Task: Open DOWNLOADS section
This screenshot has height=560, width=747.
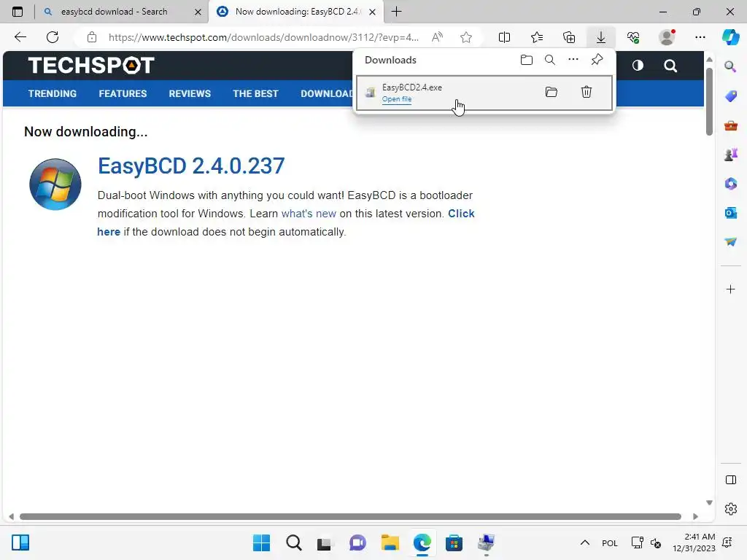Action: coord(327,94)
